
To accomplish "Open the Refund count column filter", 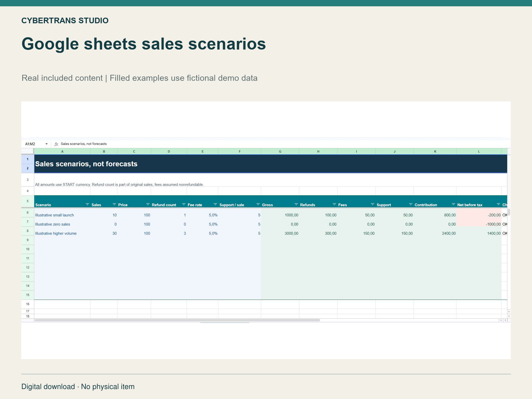I will coord(184,204).
